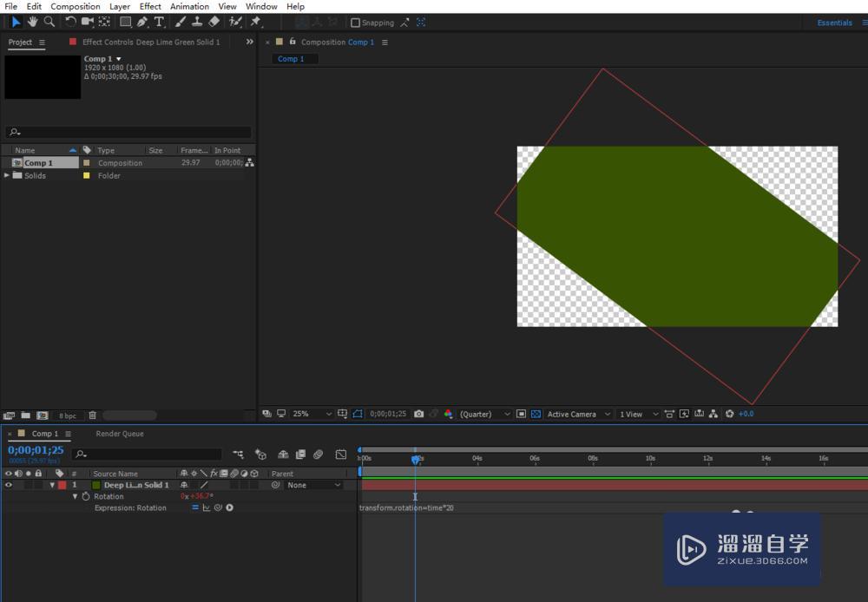This screenshot has height=602, width=868.
Task: Click the Show Channel color icon
Action: click(448, 414)
